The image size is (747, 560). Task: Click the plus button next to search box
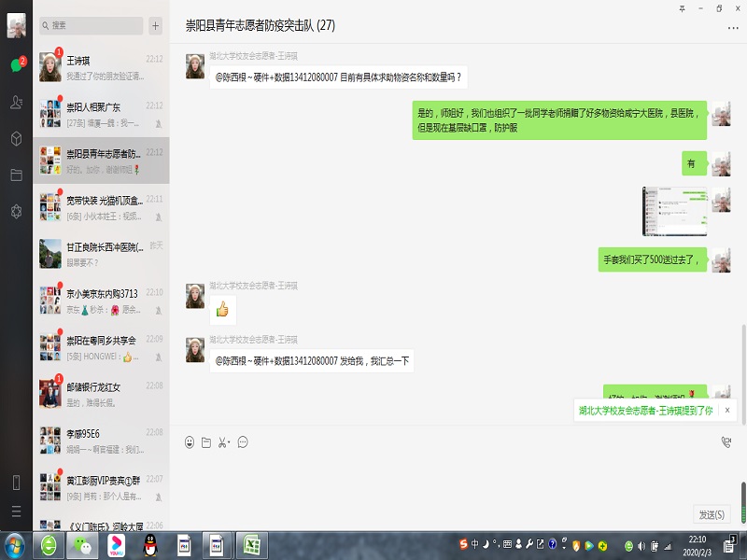click(x=155, y=26)
